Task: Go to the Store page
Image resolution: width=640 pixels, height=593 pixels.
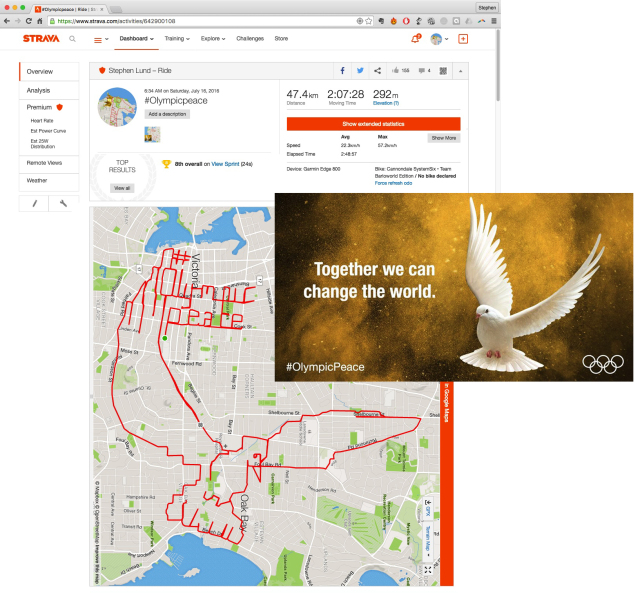Action: pyautogui.click(x=281, y=39)
